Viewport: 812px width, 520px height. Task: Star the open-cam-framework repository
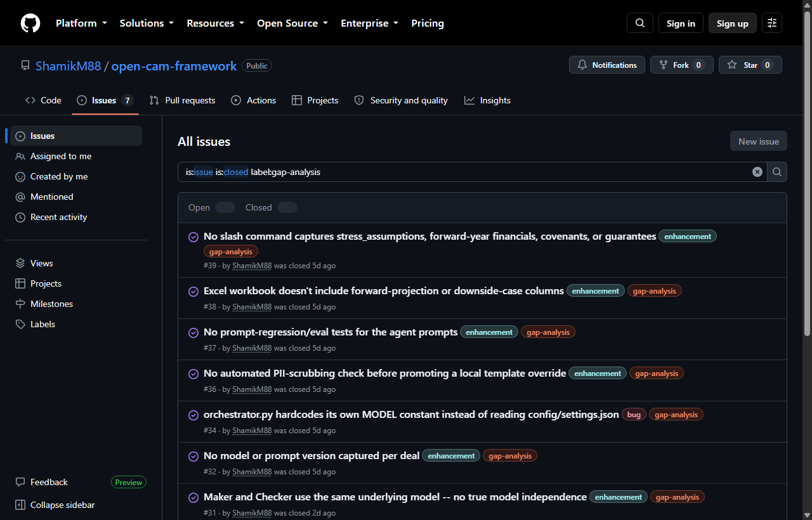click(750, 65)
